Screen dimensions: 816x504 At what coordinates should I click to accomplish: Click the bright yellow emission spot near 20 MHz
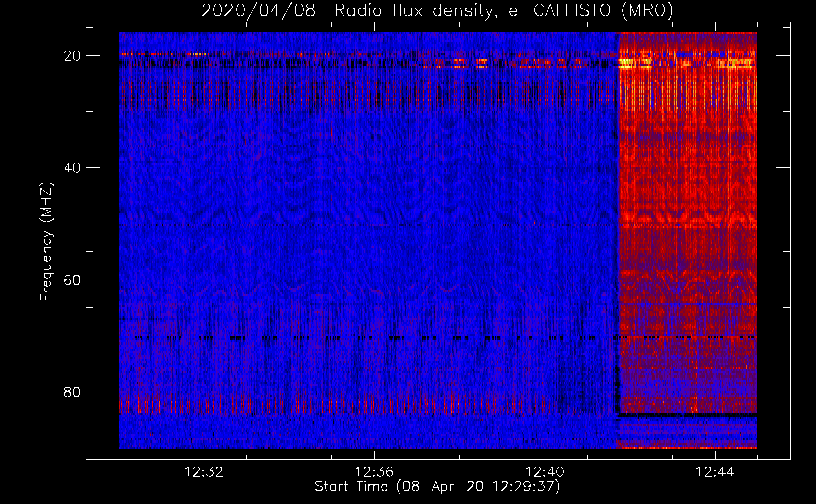[626, 64]
